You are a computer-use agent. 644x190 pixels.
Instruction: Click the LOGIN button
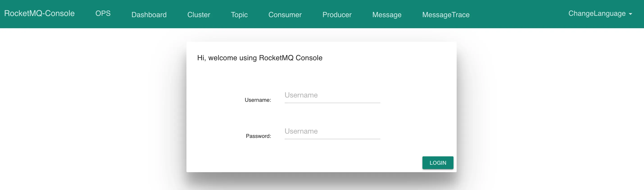pos(438,163)
